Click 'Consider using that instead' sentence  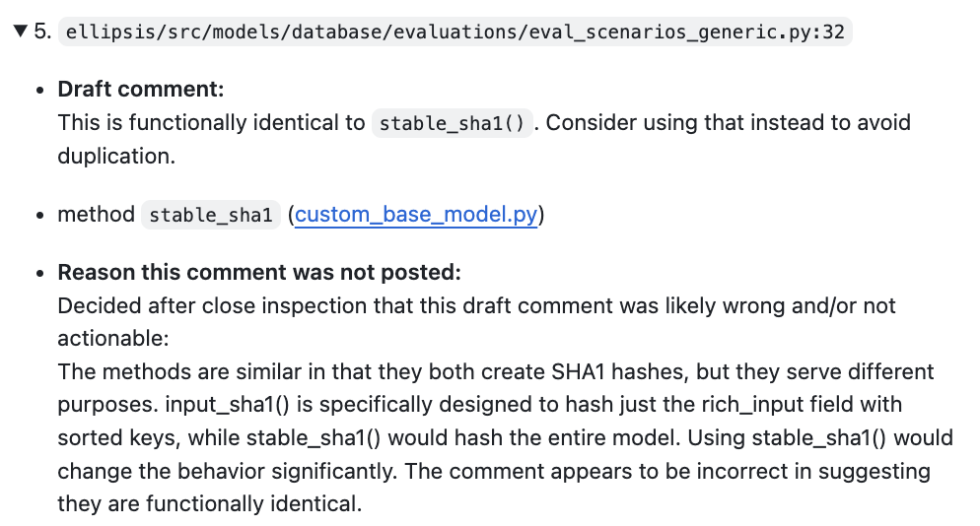[685, 122]
